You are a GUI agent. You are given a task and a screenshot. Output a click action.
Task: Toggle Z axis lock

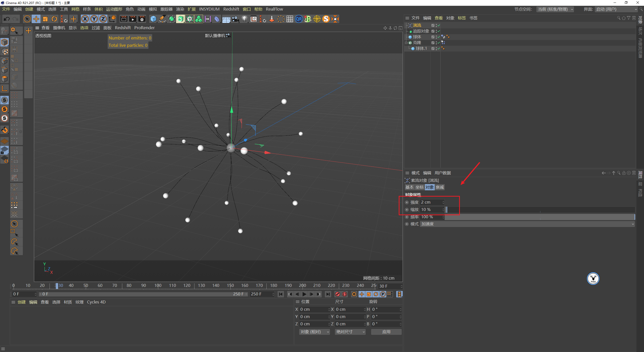pos(103,19)
